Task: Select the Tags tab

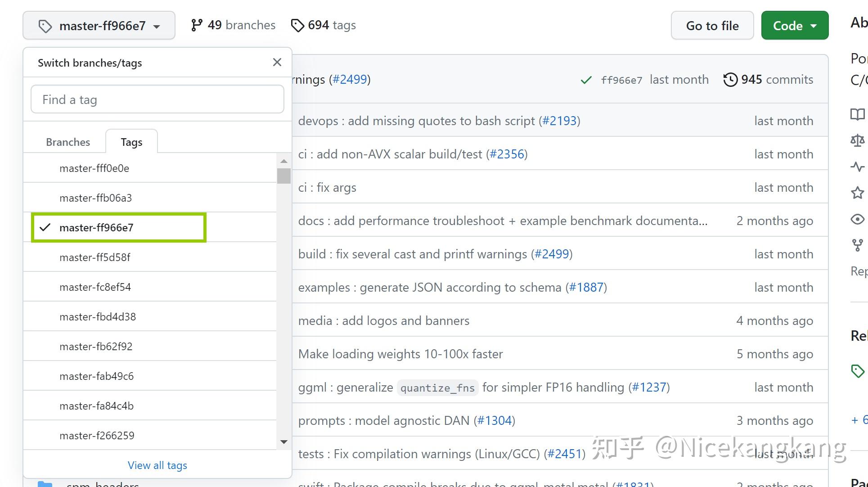Action: coord(131,141)
